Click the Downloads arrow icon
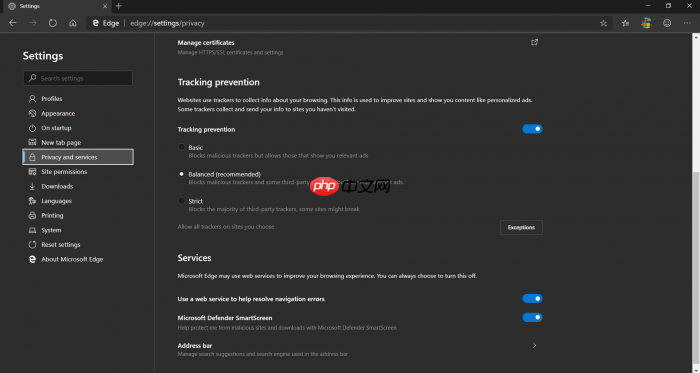 pos(32,186)
